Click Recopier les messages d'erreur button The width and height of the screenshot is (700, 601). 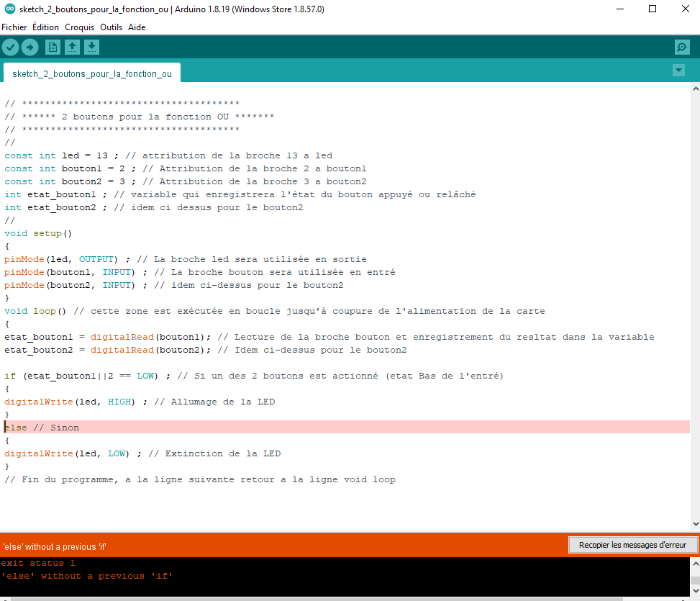click(632, 545)
